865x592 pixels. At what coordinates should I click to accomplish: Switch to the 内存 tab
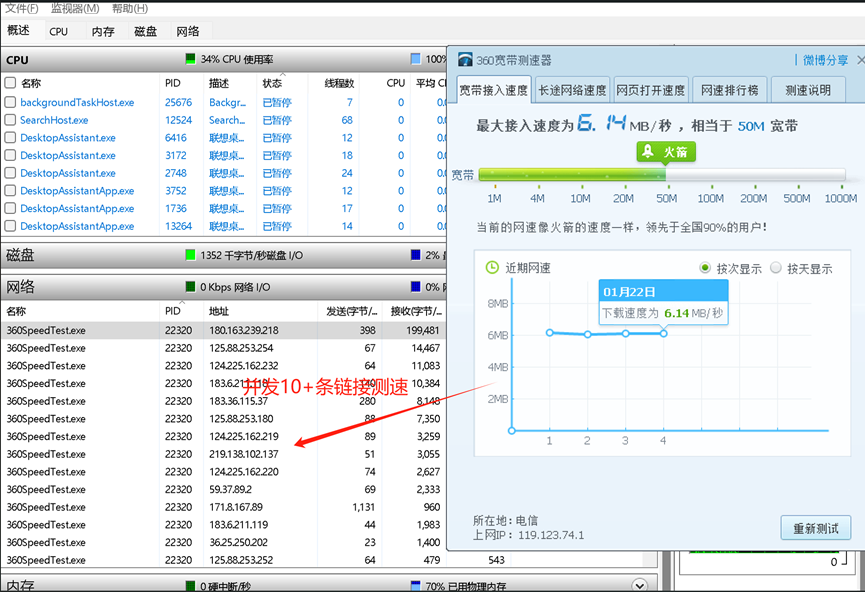[103, 31]
